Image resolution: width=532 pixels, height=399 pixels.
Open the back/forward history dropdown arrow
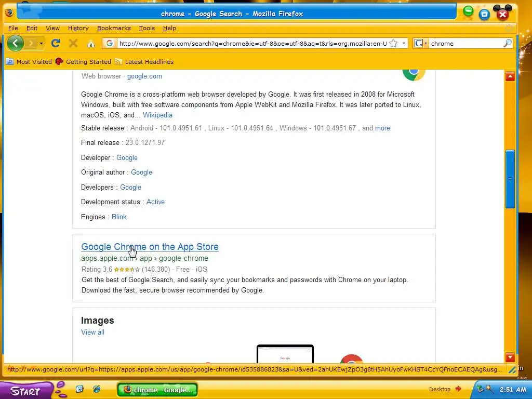coord(41,44)
